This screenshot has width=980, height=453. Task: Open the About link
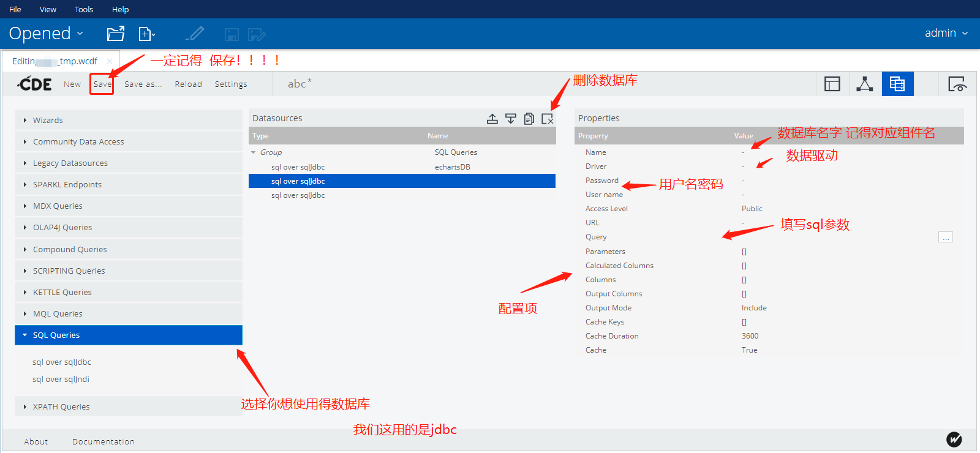[x=36, y=441]
